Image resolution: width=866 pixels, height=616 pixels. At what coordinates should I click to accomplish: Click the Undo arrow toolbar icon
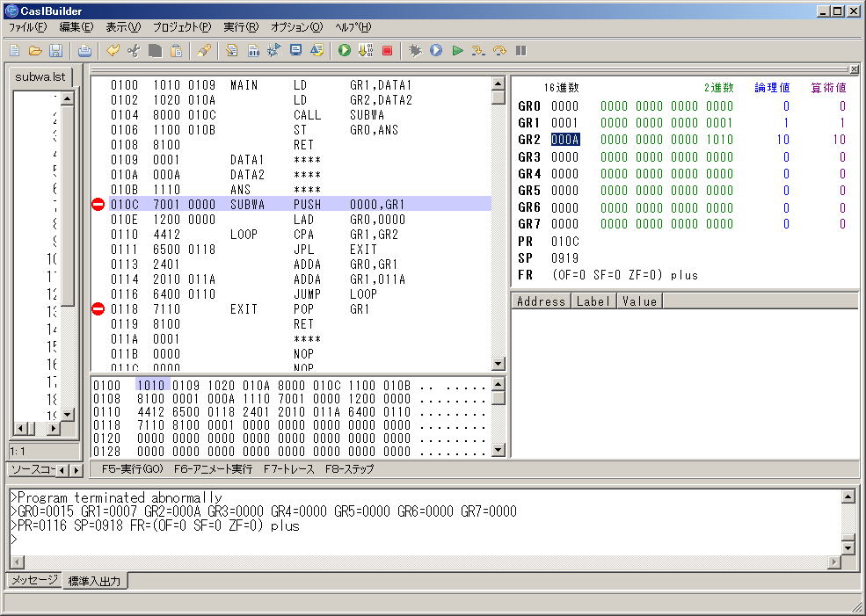(x=113, y=51)
